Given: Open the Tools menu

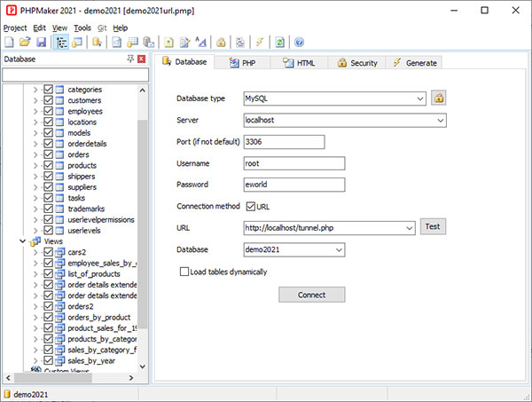Looking at the screenshot, I should [x=82, y=28].
